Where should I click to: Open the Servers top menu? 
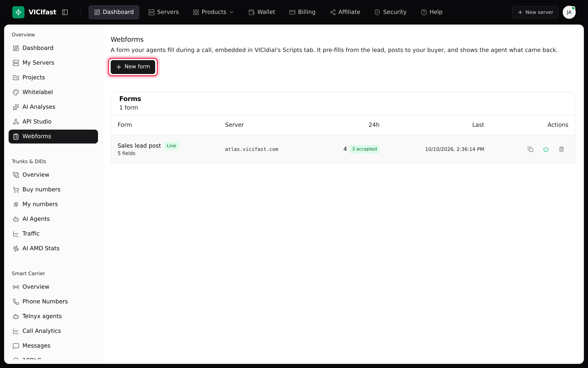(x=164, y=12)
